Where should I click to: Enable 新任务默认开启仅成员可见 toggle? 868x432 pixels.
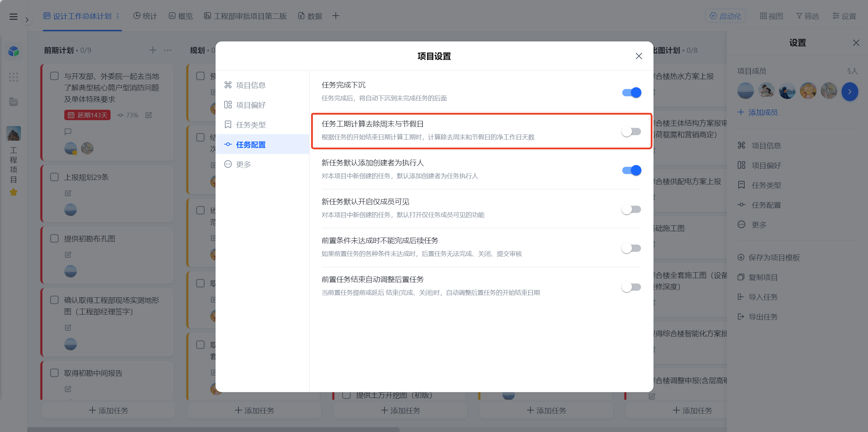coord(631,209)
